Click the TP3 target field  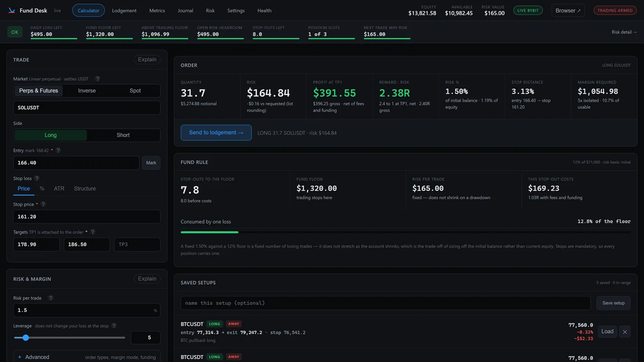(137, 245)
